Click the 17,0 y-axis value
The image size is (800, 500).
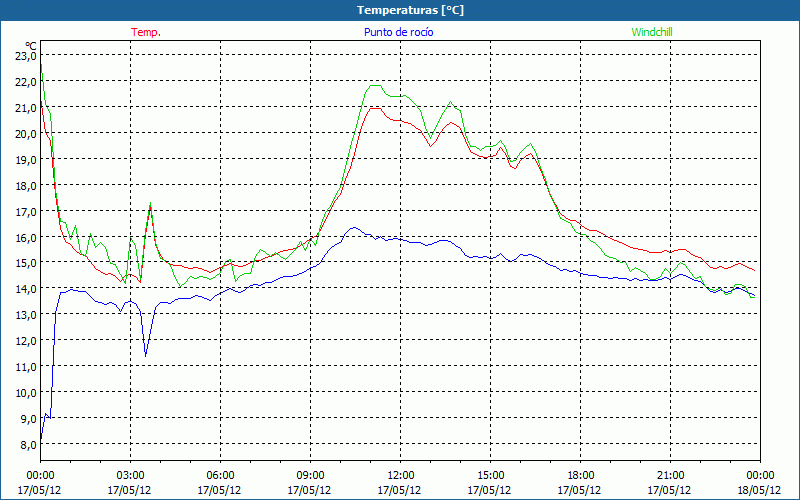point(26,211)
